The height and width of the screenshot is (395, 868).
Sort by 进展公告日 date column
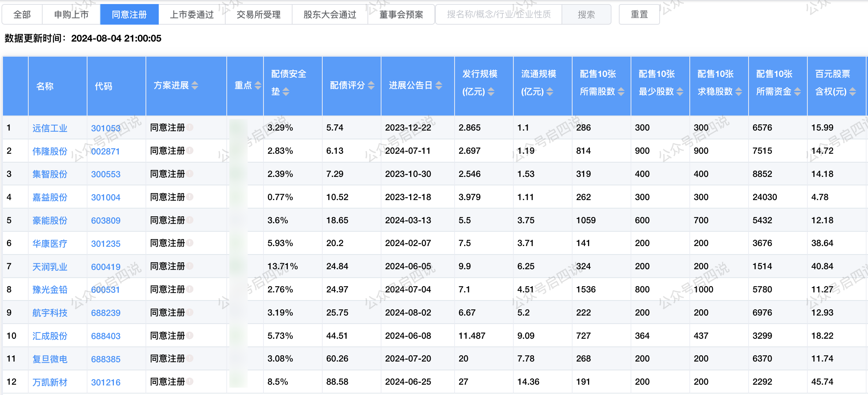[439, 86]
